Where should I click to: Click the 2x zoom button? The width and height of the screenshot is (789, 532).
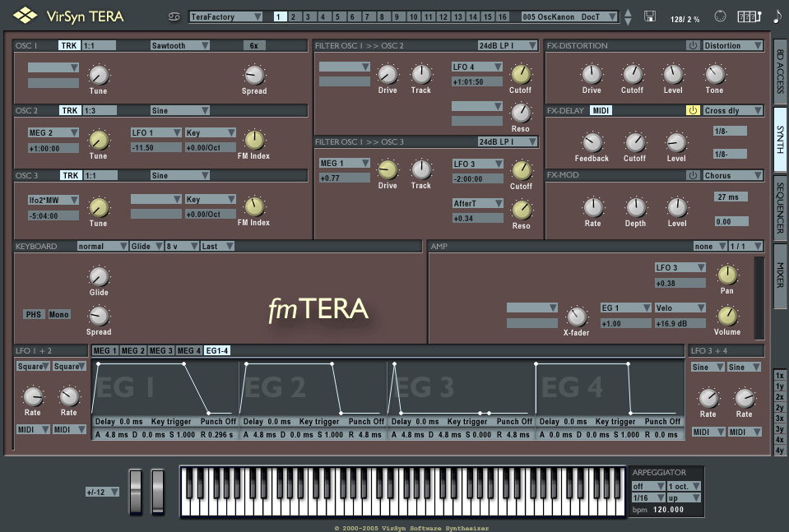779,396
